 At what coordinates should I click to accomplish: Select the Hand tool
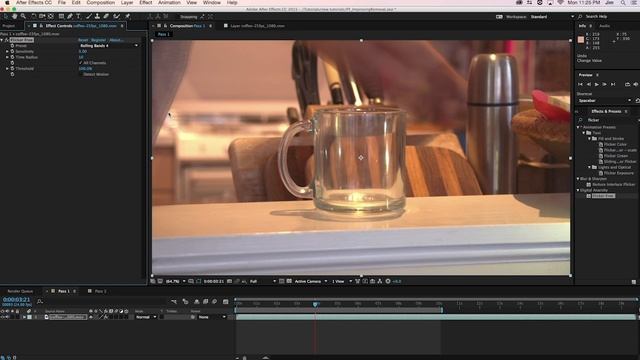point(14,16)
